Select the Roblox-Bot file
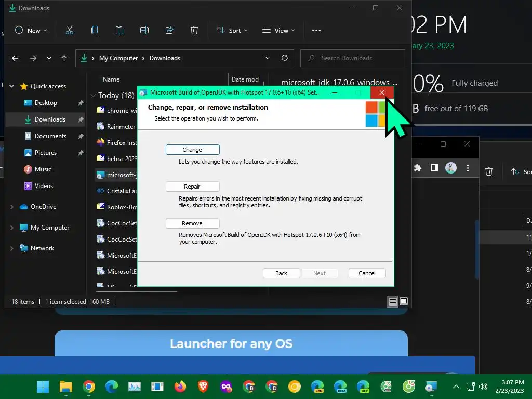 (117, 207)
